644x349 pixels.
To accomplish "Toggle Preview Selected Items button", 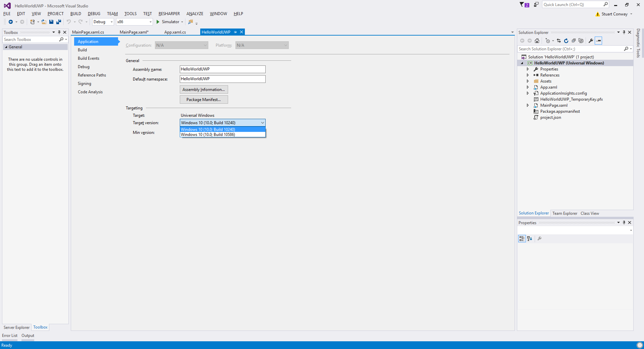I will (598, 41).
